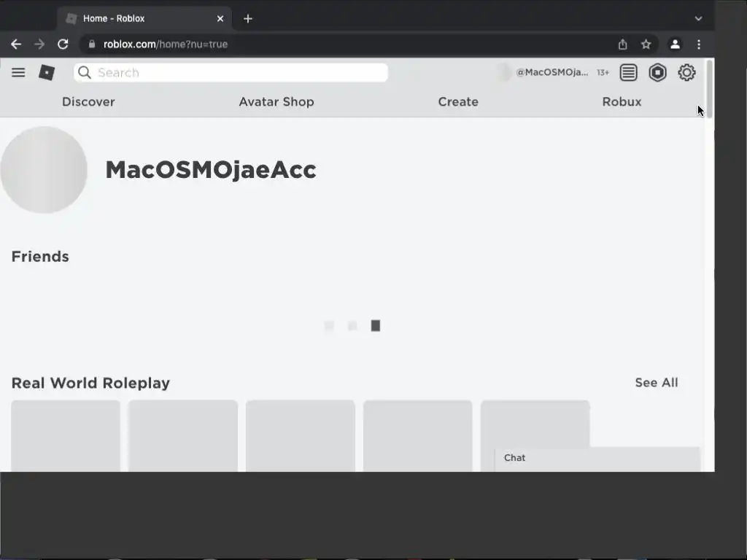Bookmark this page with star icon
The height and width of the screenshot is (560, 747).
pos(646,44)
